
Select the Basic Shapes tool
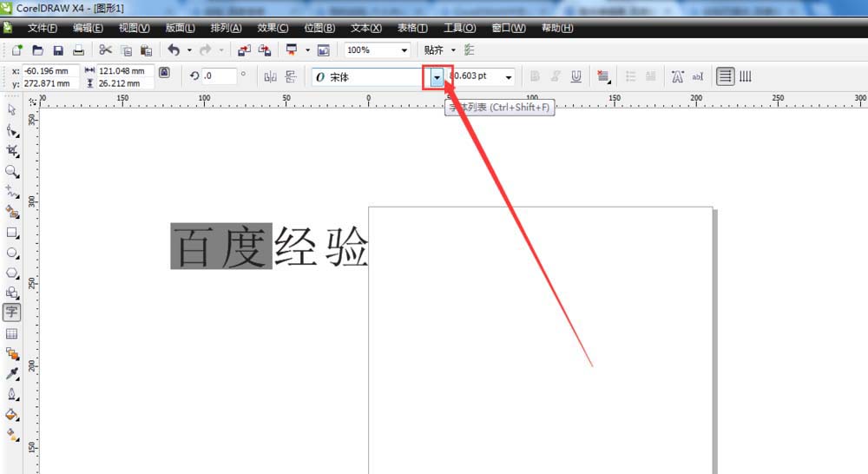11,293
